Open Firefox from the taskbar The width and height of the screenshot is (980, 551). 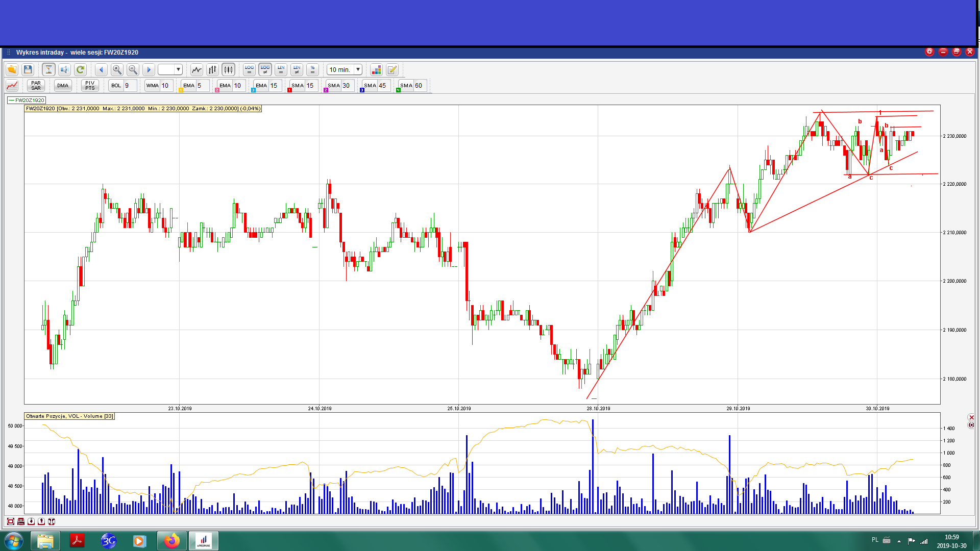tap(171, 541)
